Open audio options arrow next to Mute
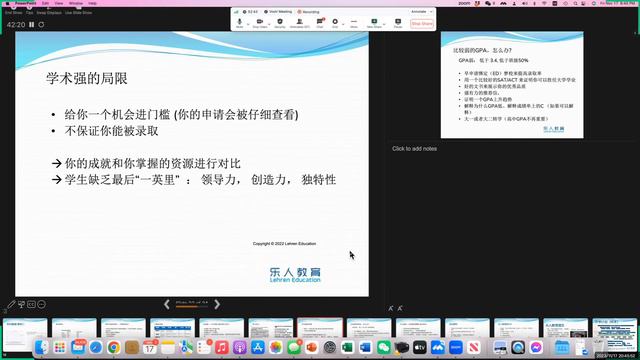The width and height of the screenshot is (640, 360). 248,24
